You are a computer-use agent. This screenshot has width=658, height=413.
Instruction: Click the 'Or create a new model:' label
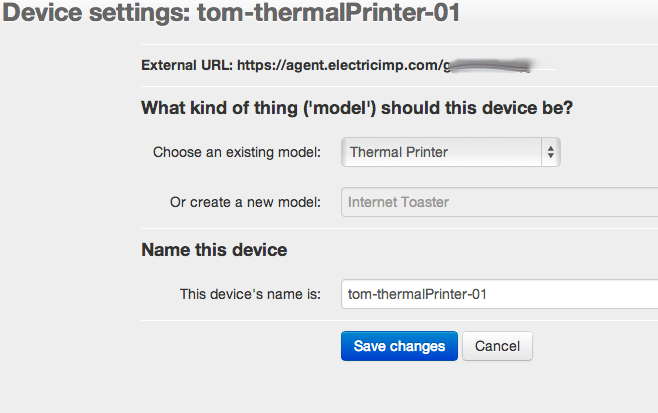pos(245,202)
